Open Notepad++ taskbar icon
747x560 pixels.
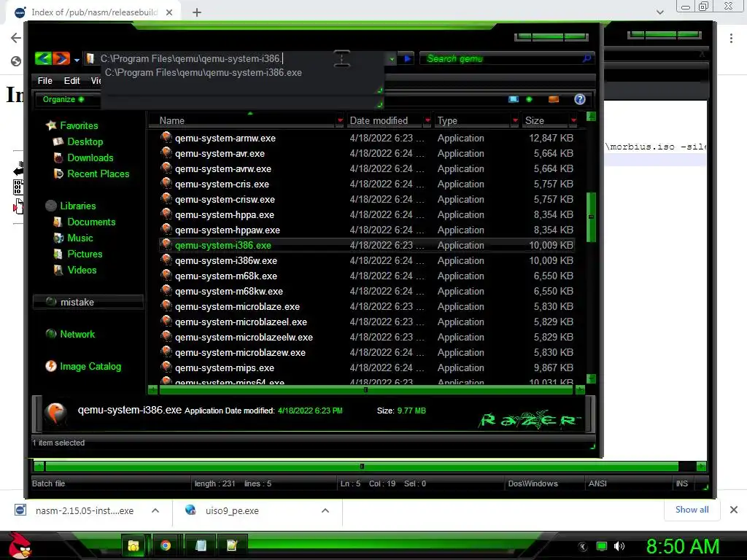tap(232, 545)
